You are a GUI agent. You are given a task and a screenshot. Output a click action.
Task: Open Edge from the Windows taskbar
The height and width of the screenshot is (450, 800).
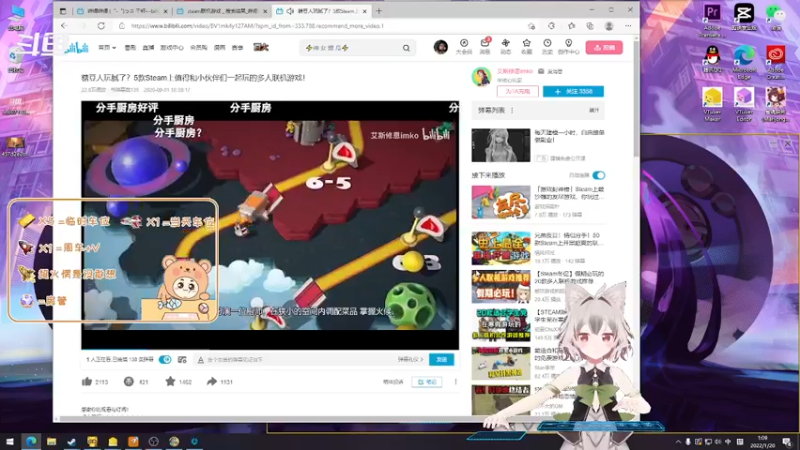[31, 441]
